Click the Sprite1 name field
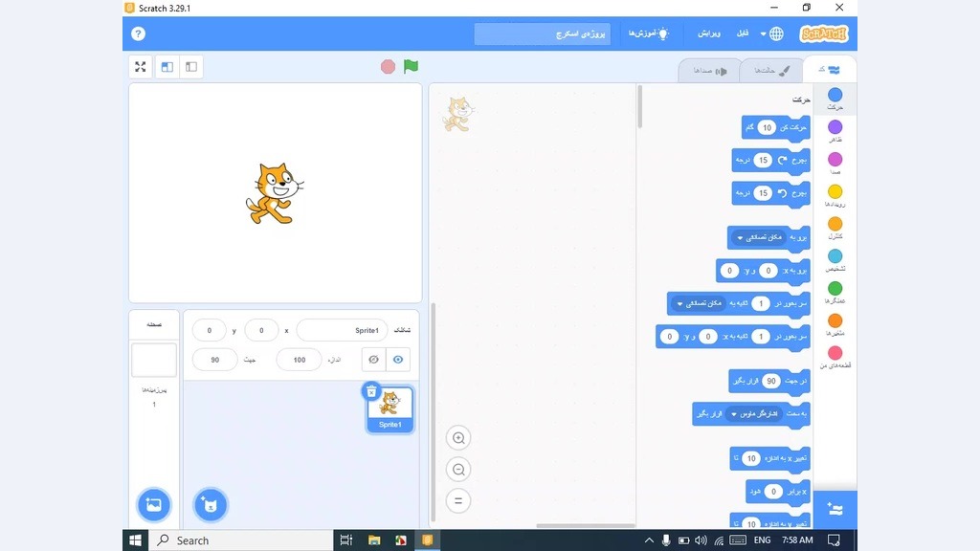The image size is (980, 551). (x=342, y=330)
